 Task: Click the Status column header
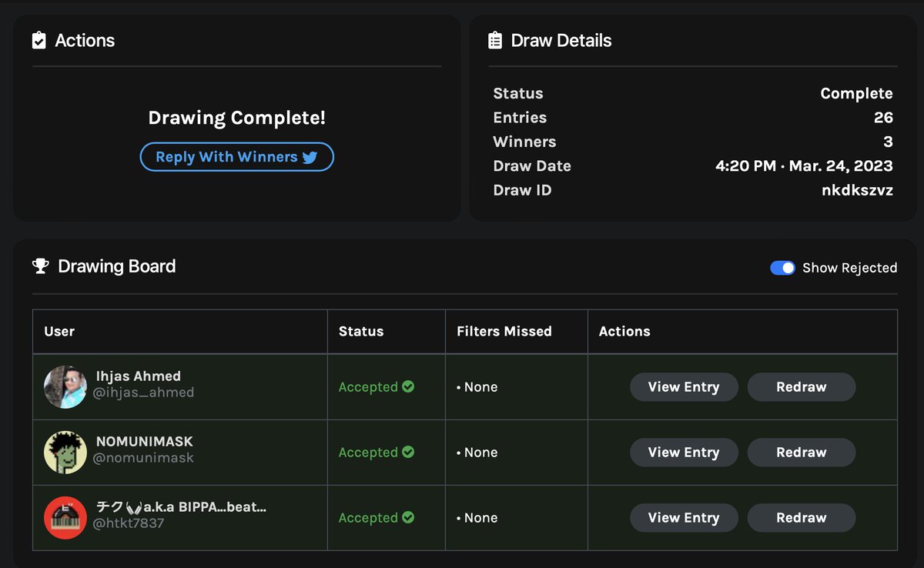point(361,332)
